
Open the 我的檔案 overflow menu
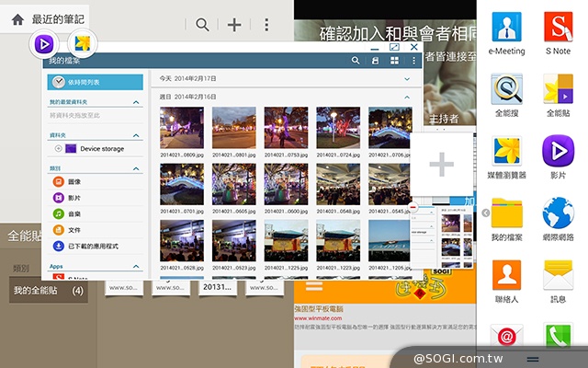tap(414, 61)
